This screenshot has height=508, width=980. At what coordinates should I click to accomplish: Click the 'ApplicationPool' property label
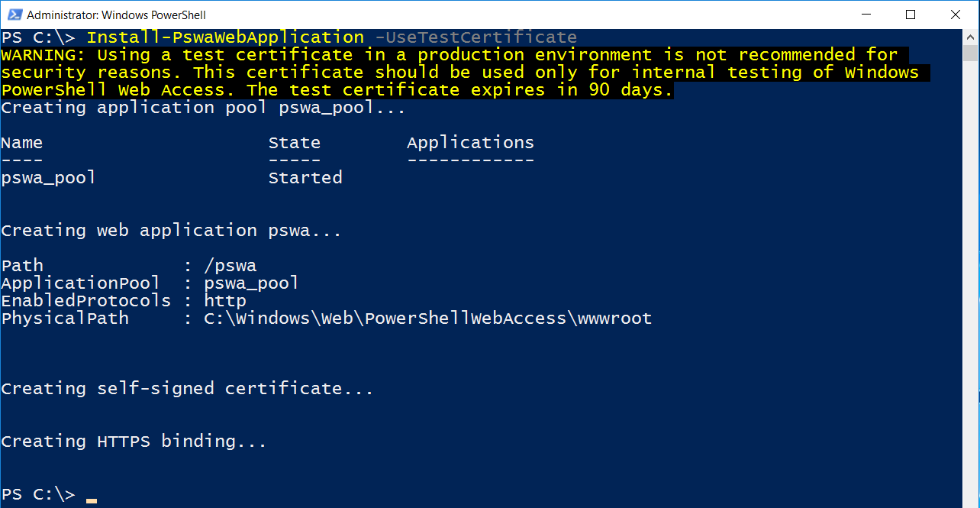pyautogui.click(x=81, y=283)
